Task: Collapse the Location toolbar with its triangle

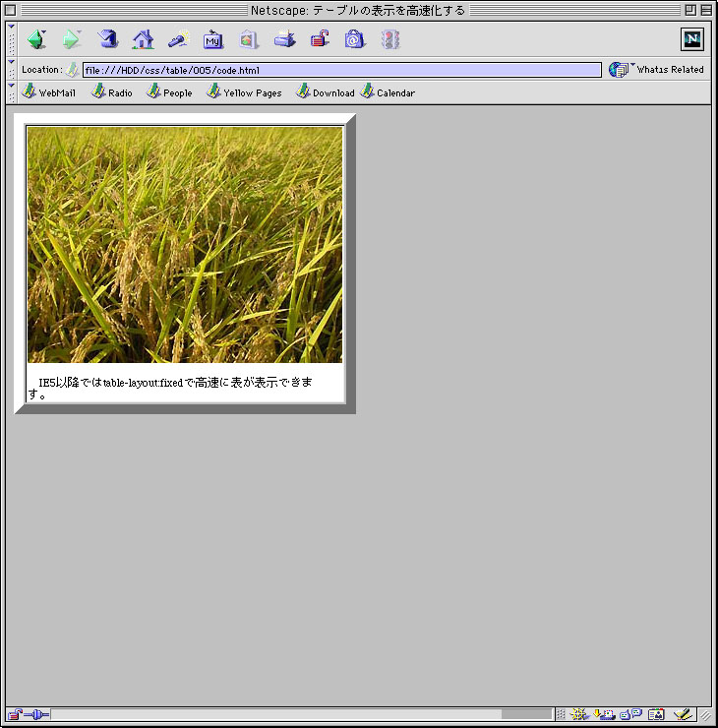Action: [11, 62]
